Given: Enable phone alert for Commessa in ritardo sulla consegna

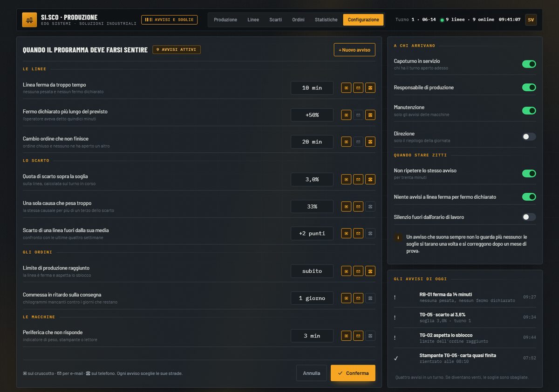Looking at the screenshot, I should 370,298.
